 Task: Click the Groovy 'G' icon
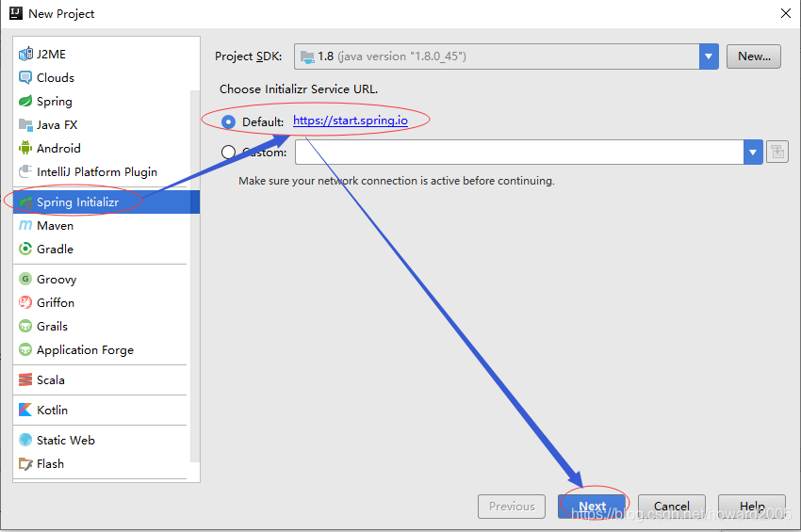25,279
